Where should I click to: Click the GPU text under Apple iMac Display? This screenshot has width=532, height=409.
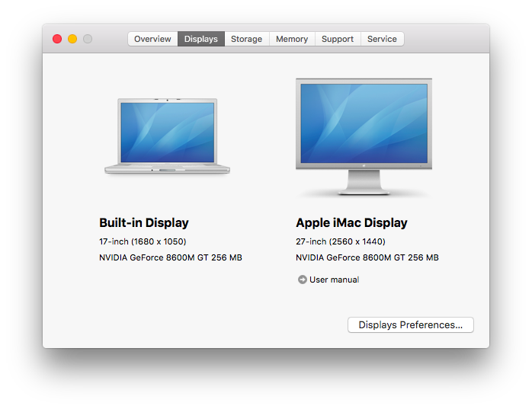(367, 257)
